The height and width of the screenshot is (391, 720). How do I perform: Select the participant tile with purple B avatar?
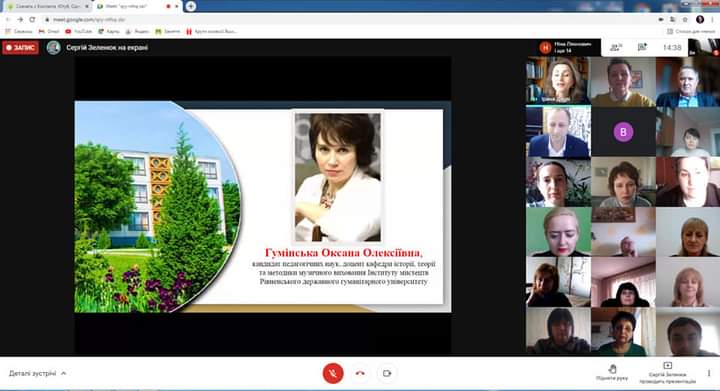pyautogui.click(x=623, y=132)
